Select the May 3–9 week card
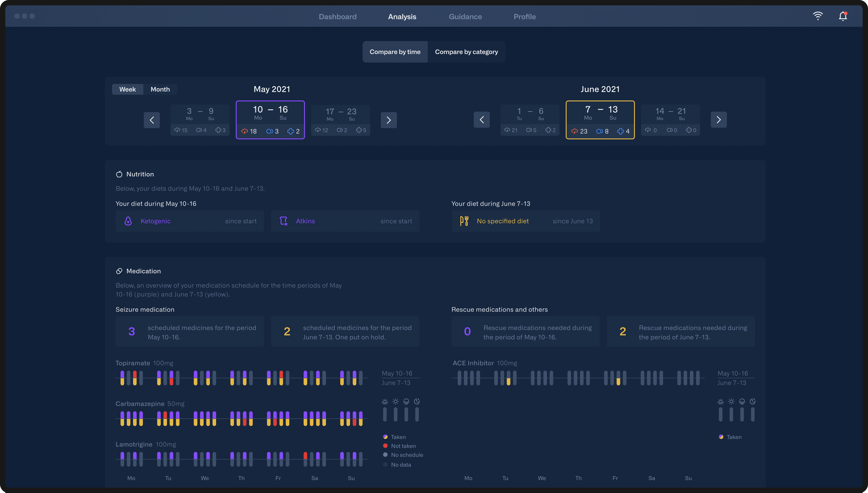 [x=200, y=120]
